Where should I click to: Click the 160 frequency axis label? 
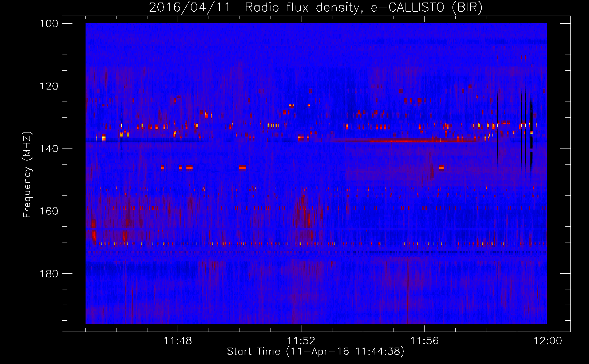coord(49,211)
